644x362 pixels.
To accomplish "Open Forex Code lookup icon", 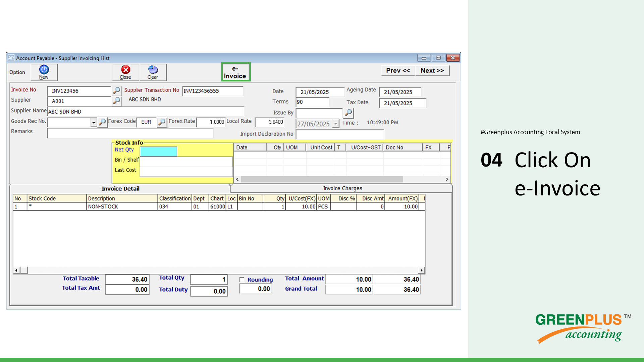I will [162, 122].
